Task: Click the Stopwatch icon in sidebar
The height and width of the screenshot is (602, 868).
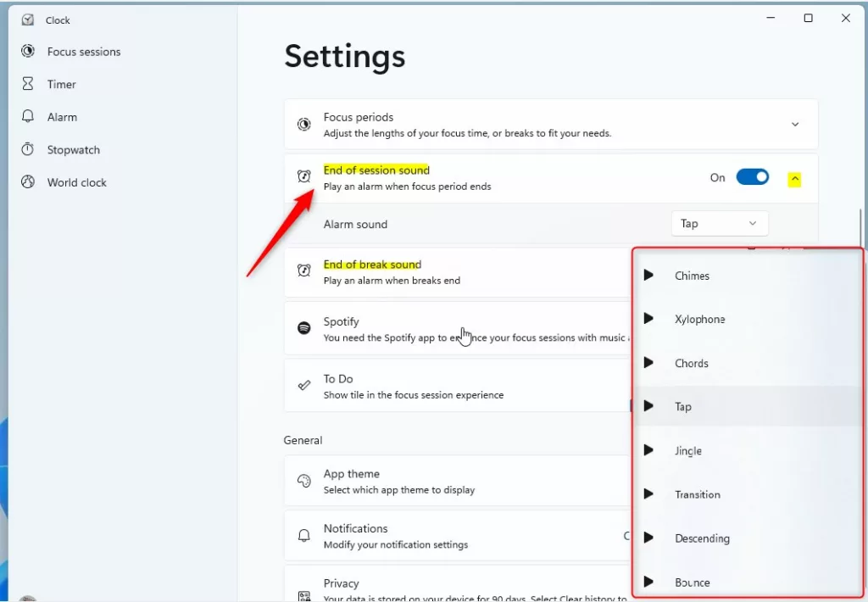Action: (x=28, y=149)
